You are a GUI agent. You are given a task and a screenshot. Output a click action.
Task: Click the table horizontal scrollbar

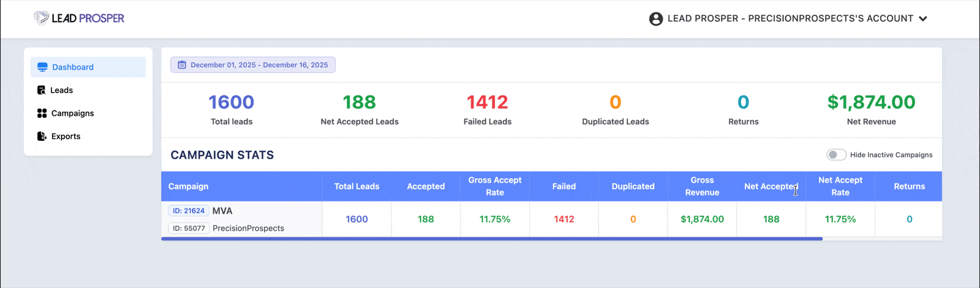point(492,239)
